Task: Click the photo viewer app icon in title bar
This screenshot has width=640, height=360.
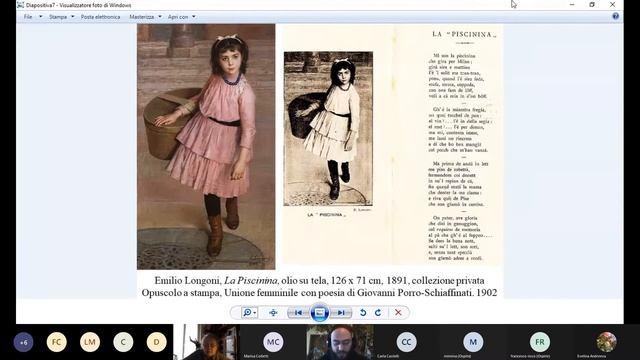Action: [x=20, y=5]
